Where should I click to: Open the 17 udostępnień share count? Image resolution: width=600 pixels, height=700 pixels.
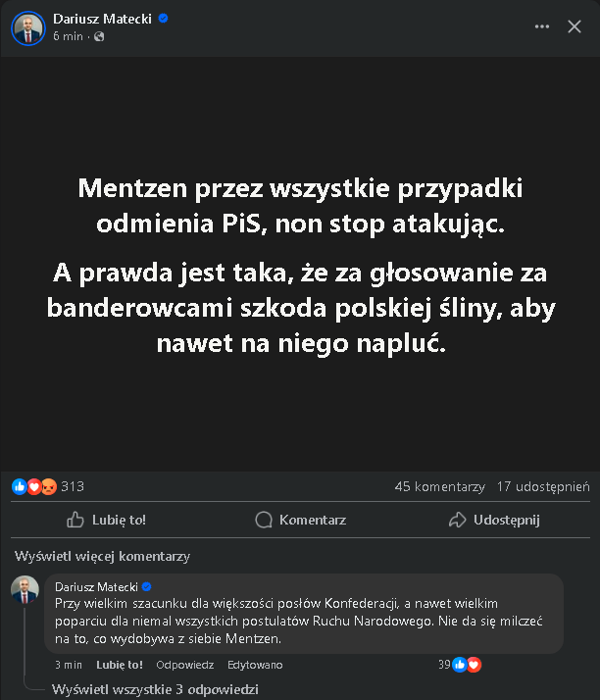(x=543, y=486)
